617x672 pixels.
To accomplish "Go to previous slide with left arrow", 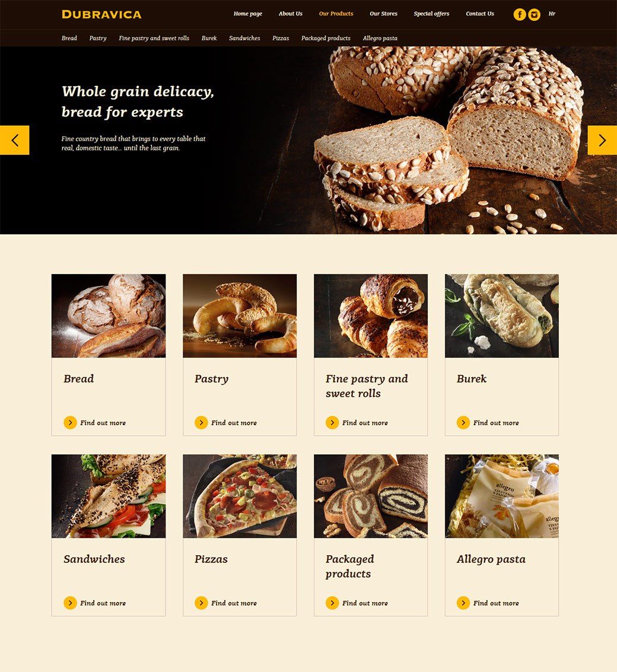I will coord(15,140).
